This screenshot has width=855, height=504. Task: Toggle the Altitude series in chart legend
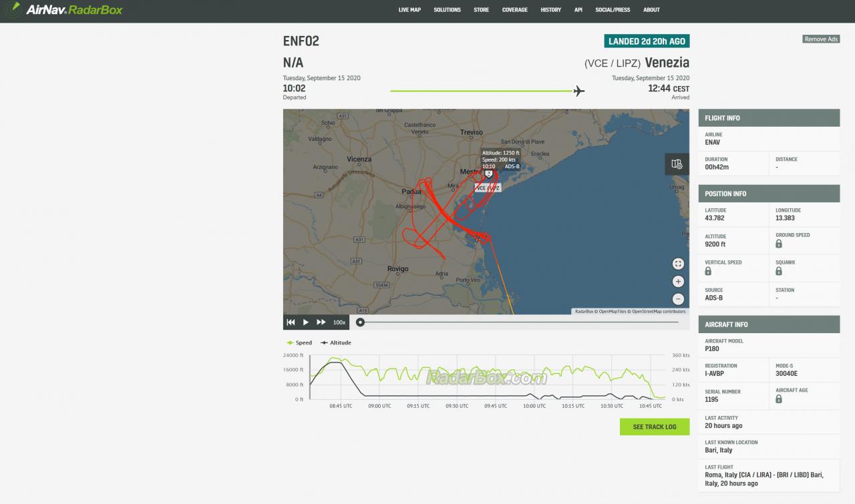[335, 342]
